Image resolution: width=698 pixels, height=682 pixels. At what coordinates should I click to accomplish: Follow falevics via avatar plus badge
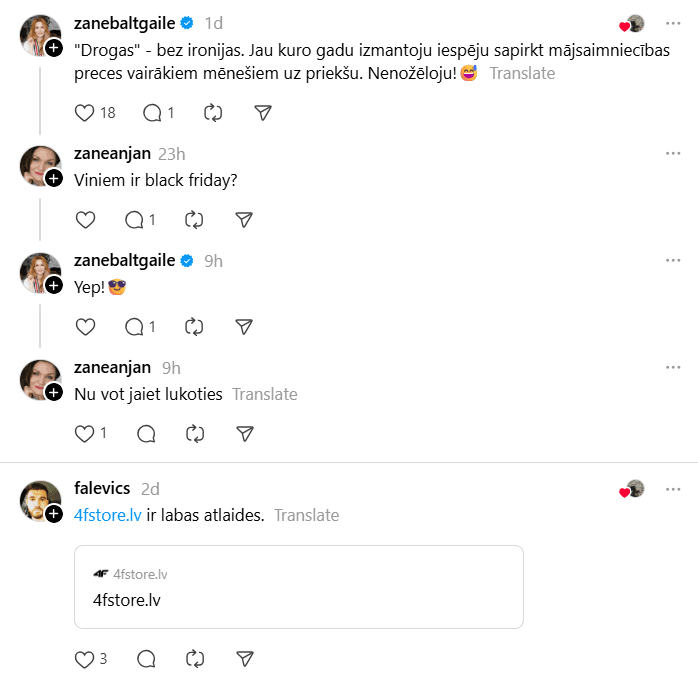(54, 512)
